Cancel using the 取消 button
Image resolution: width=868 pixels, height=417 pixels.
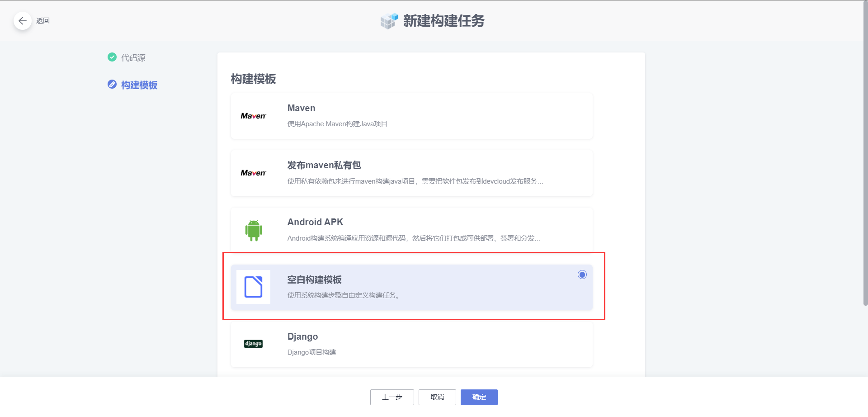point(437,397)
